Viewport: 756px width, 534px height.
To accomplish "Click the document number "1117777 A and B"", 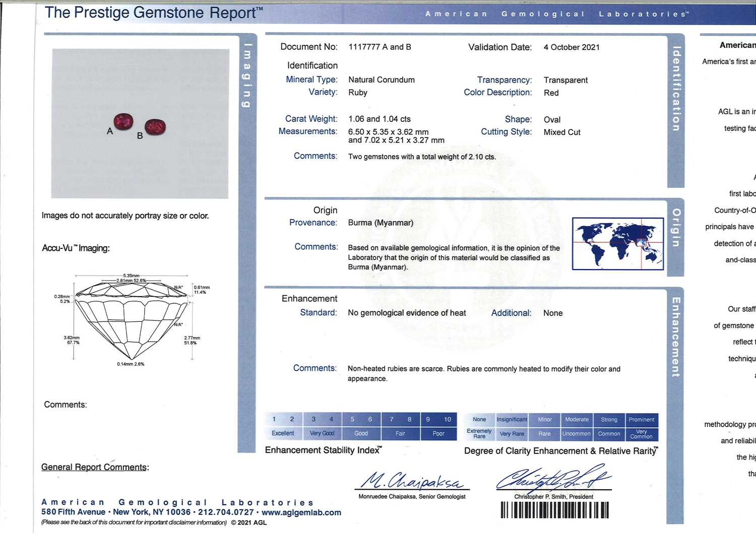I will pyautogui.click(x=380, y=47).
